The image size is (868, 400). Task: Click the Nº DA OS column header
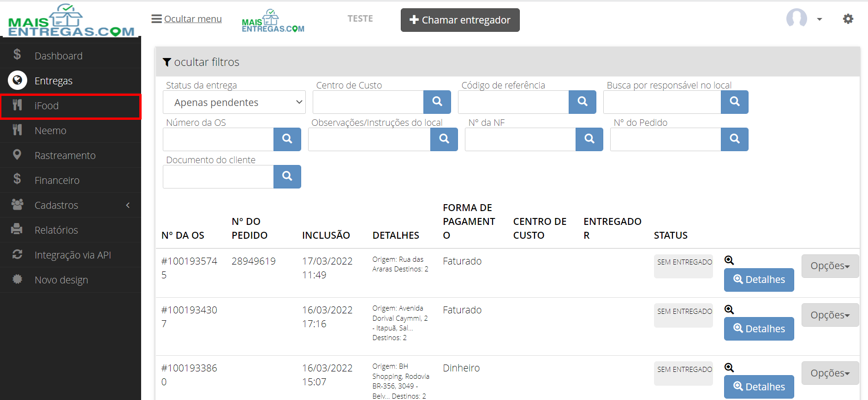click(183, 235)
